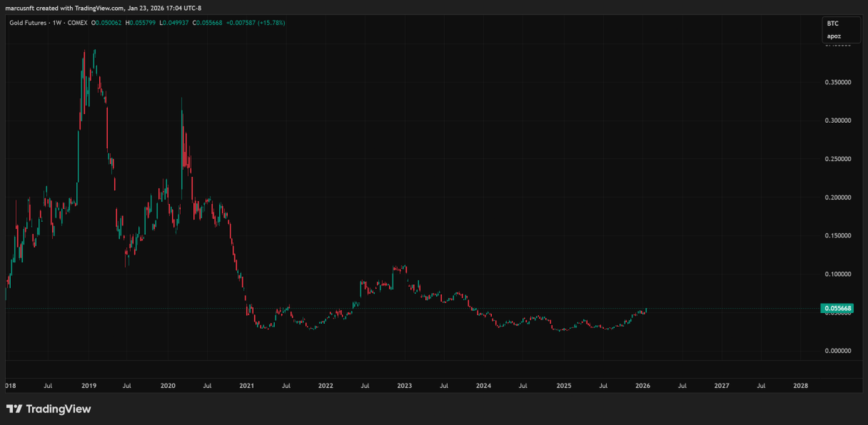Click the Jul label between 2026 and 2027
Viewport: 868px width, 425px height.
coord(681,386)
